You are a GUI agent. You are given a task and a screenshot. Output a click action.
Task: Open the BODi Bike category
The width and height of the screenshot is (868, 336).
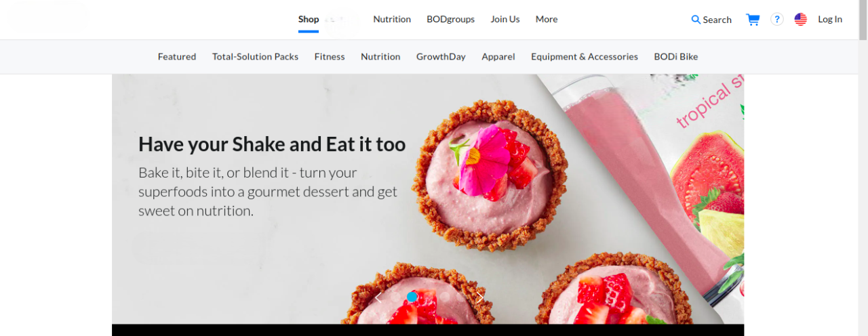pyautogui.click(x=676, y=57)
